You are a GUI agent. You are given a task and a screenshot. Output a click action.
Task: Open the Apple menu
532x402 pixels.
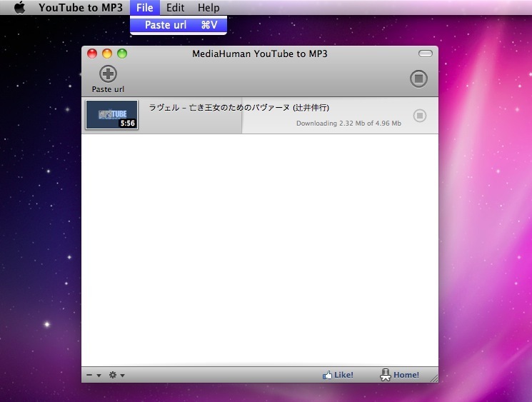click(x=19, y=8)
